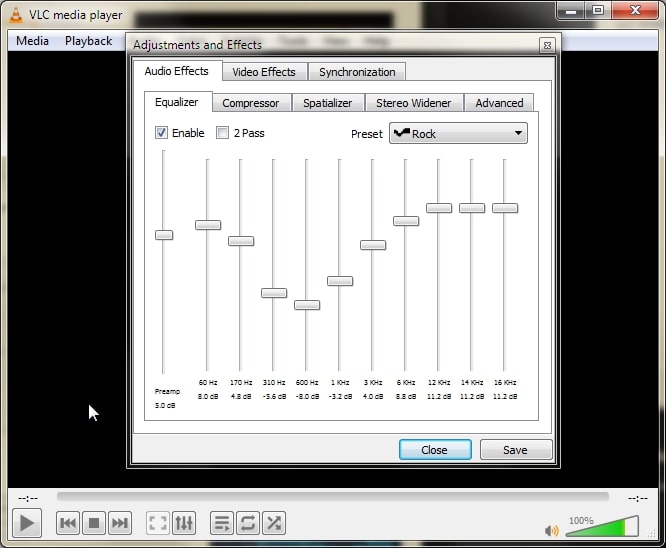This screenshot has height=548, width=666.
Task: Switch to the Video Effects tab
Action: coord(264,72)
